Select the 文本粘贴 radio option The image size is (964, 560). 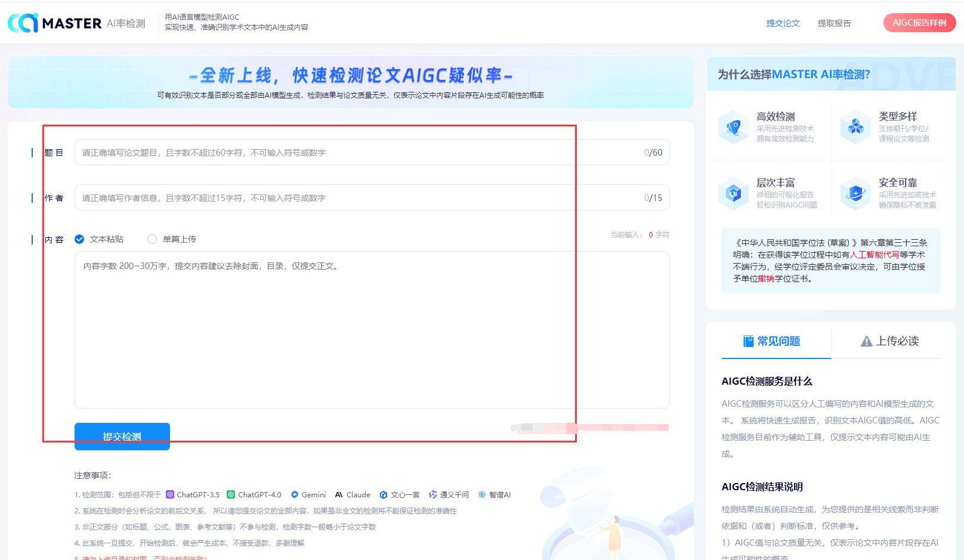(x=79, y=239)
